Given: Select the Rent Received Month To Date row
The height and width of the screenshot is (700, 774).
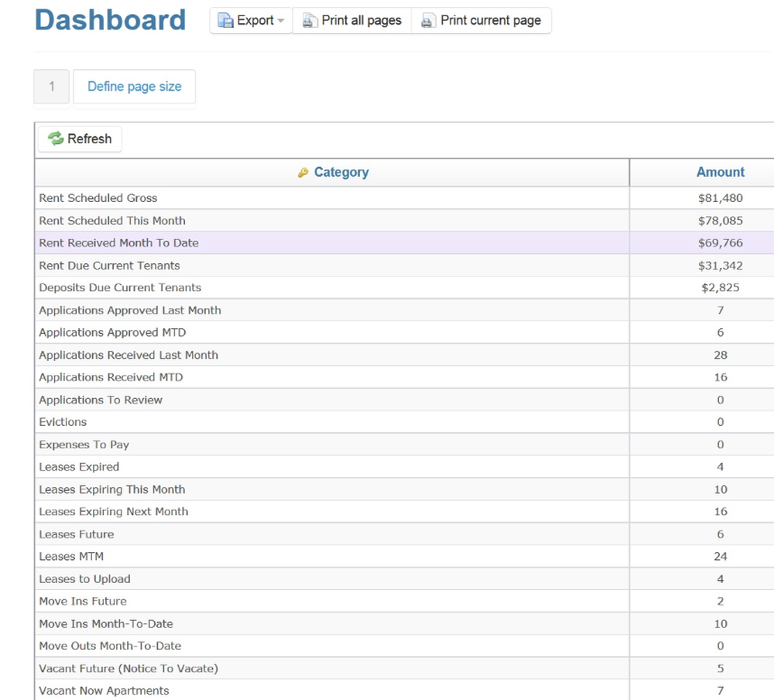Looking at the screenshot, I should [x=310, y=242].
